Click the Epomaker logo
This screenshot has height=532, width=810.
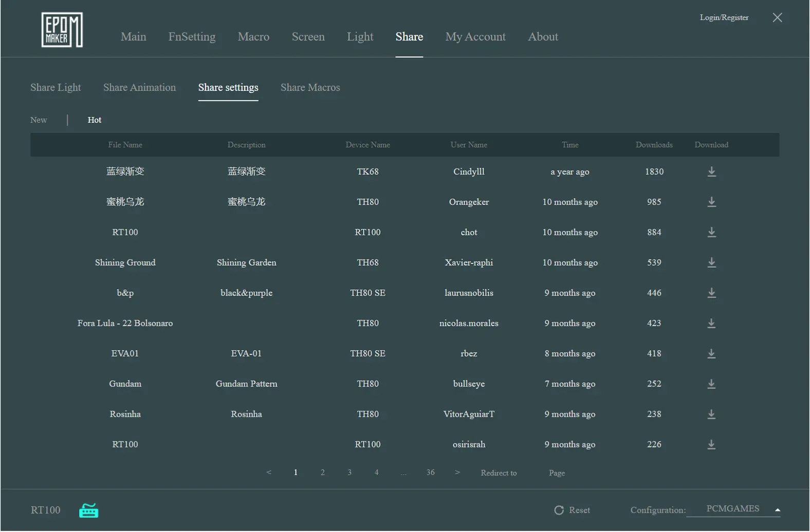pos(62,30)
